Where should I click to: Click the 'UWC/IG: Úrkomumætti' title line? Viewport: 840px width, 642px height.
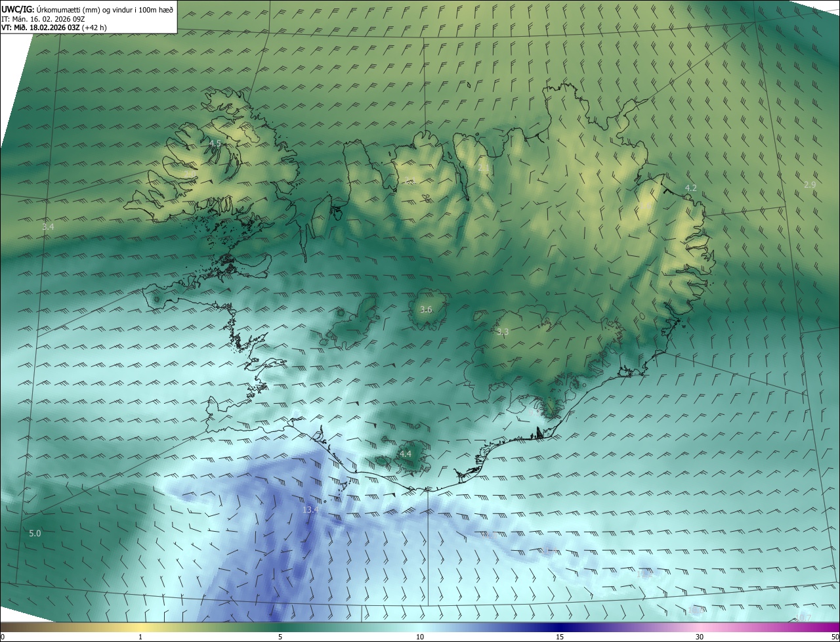87,9
